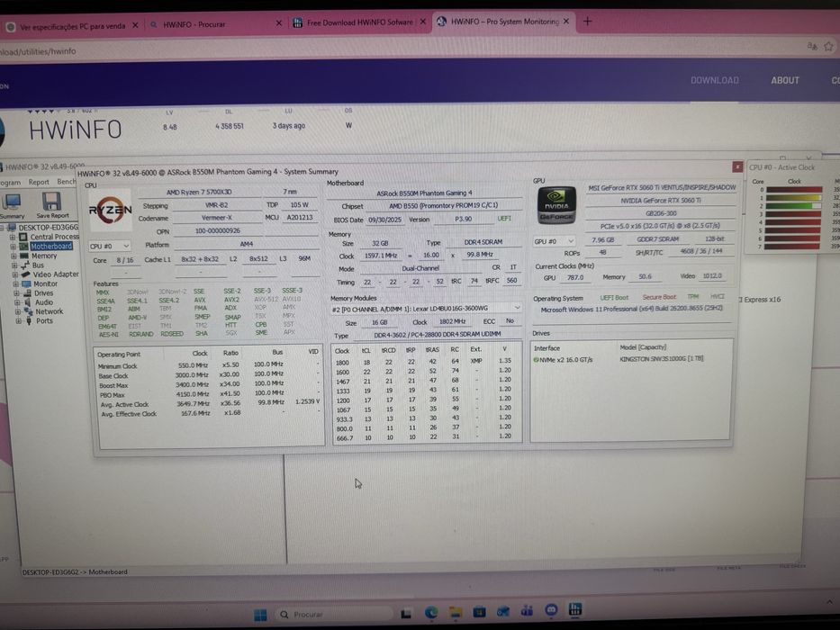Close the 'HWiNFO - Procurar' browser tab
The width and height of the screenshot is (840, 630).
[x=278, y=23]
